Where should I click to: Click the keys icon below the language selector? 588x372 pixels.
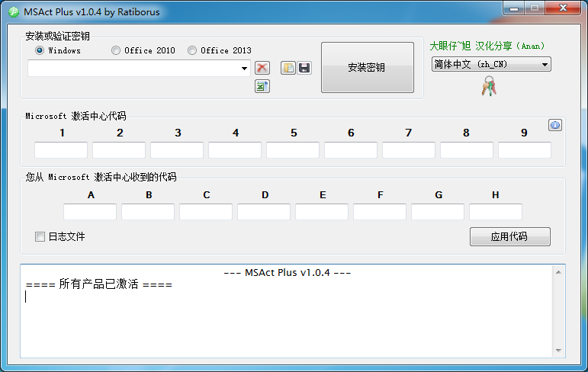[489, 88]
